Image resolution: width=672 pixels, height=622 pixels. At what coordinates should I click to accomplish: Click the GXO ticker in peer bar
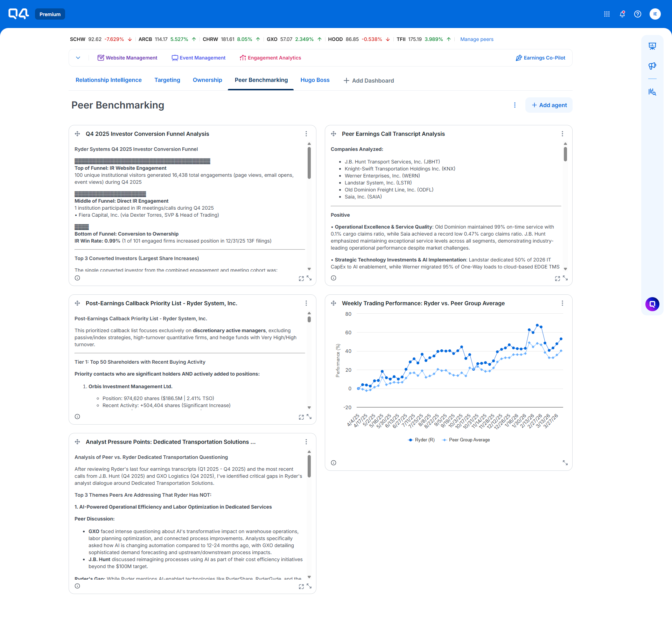[294, 39]
